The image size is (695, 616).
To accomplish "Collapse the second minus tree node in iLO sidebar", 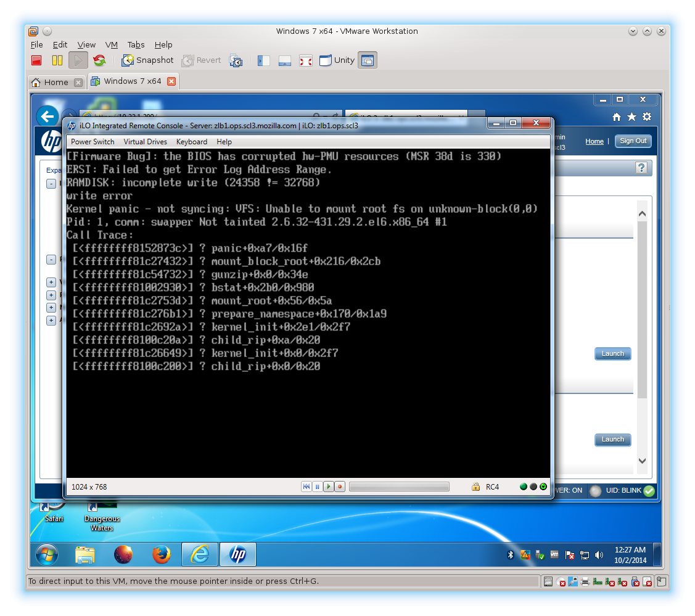I will click(51, 259).
